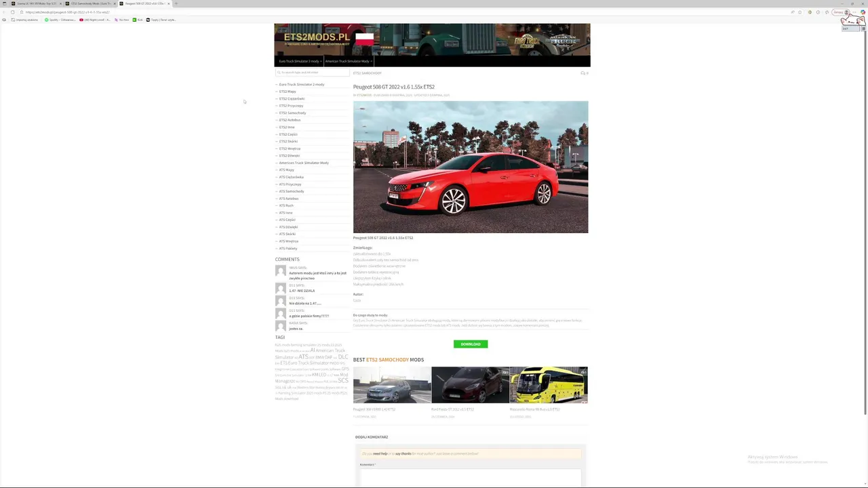
Task: Open Copilot icon in browser toolbar
Action: coord(863,12)
